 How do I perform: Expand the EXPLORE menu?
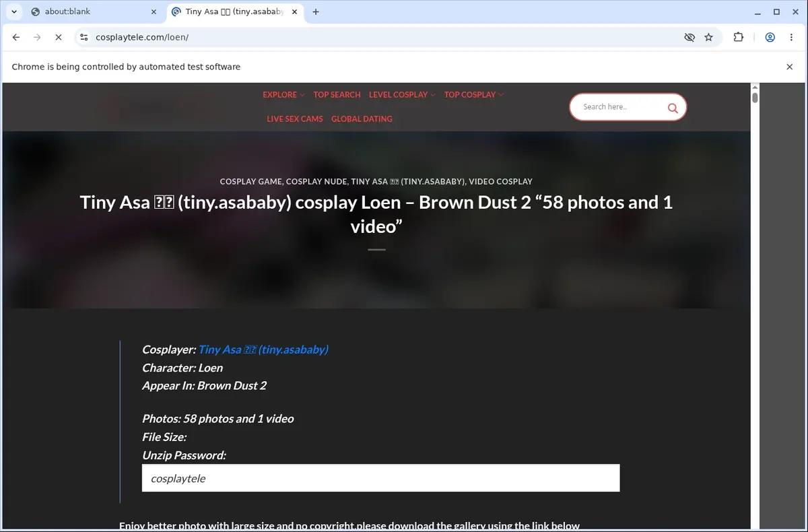point(283,95)
